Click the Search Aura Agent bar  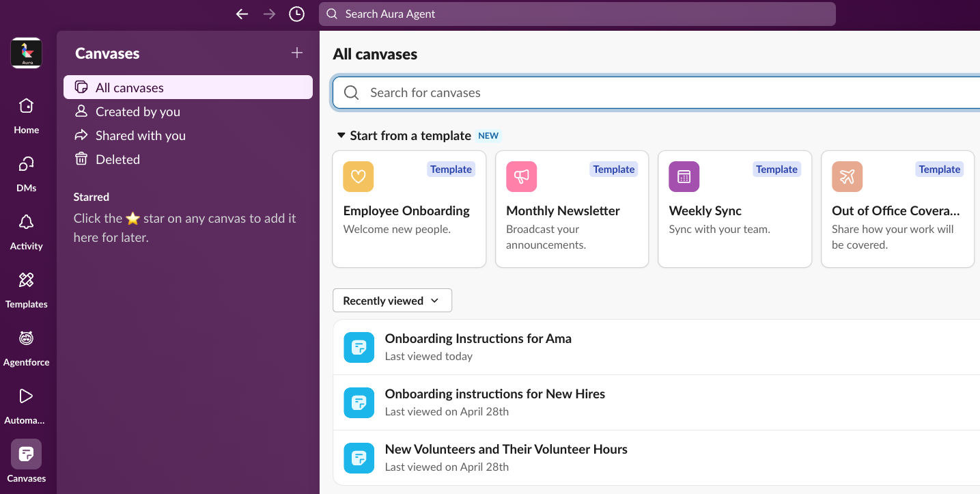coord(577,14)
